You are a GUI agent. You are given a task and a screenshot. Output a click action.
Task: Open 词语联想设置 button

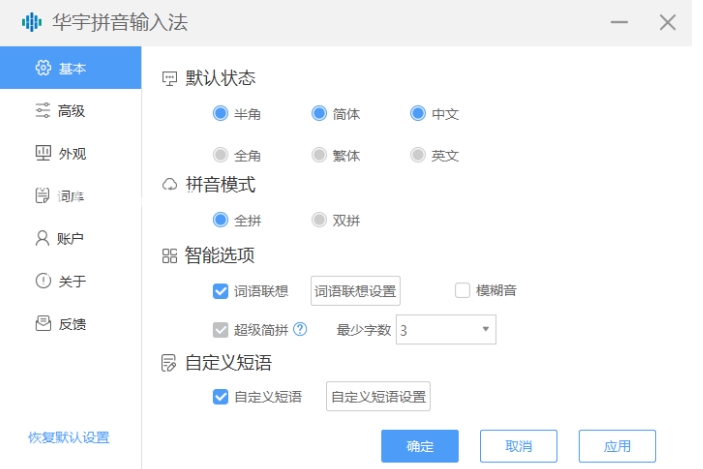point(355,291)
